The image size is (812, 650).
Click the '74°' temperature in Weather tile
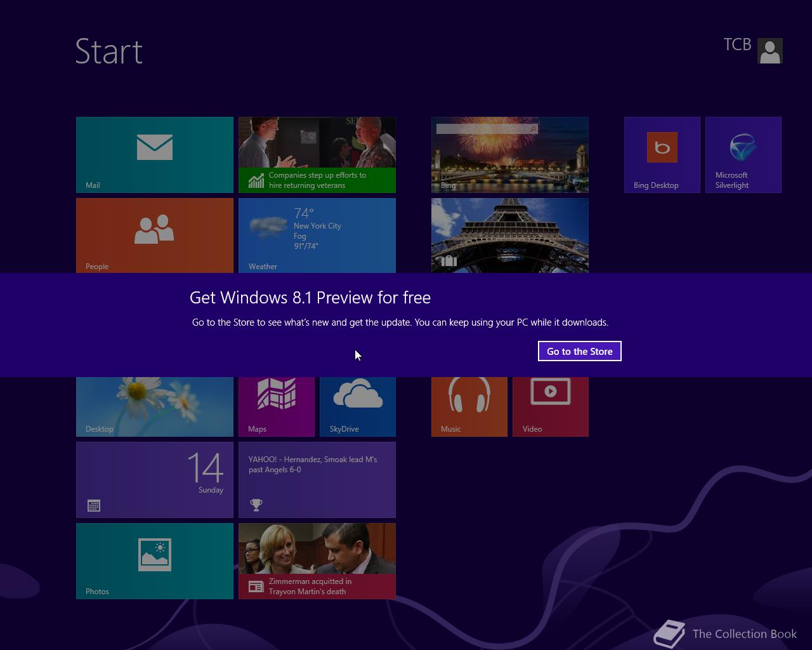point(304,213)
